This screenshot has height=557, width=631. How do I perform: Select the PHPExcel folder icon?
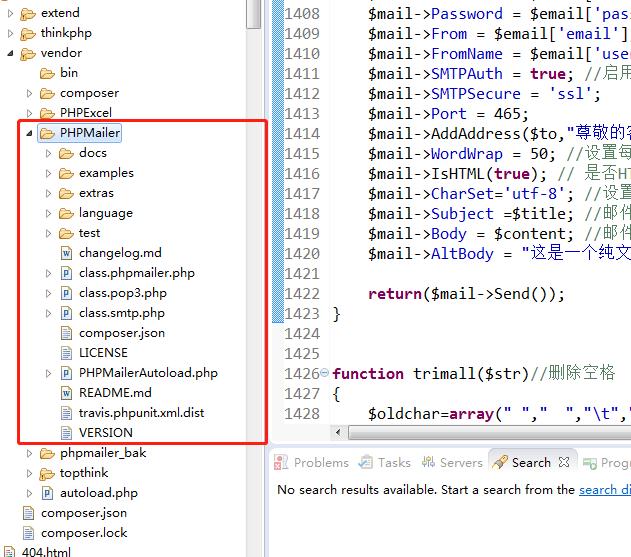pos(47,113)
